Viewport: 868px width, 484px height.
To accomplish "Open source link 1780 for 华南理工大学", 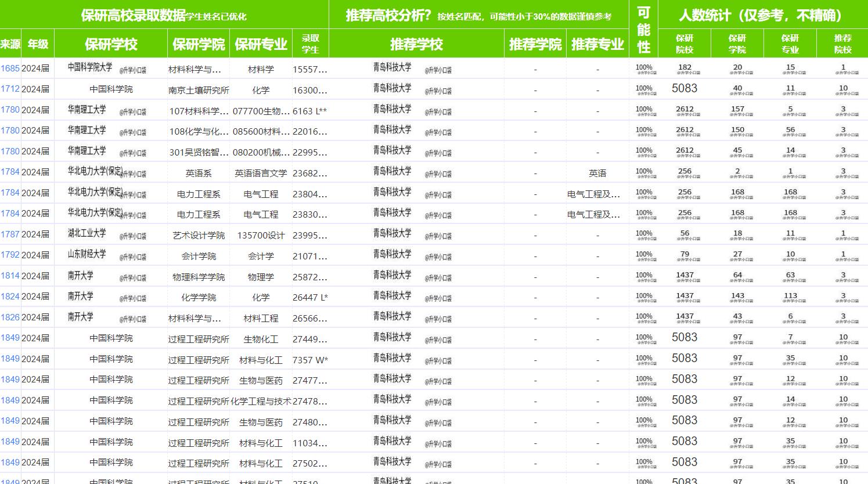I will 10,110.
